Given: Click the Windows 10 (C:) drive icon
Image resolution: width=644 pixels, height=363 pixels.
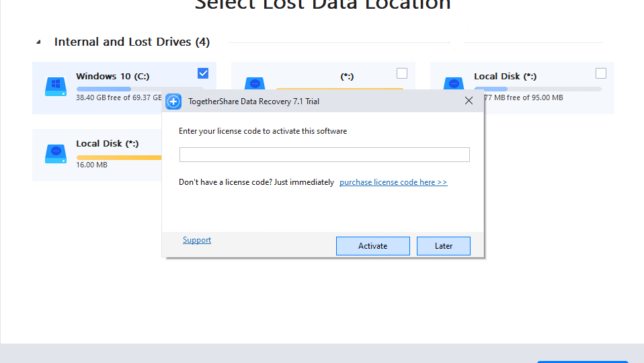Looking at the screenshot, I should (55, 87).
